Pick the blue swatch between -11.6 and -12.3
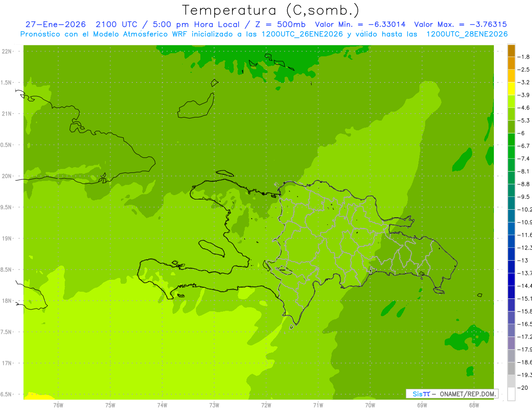This screenshot has width=532, height=411. (x=512, y=241)
